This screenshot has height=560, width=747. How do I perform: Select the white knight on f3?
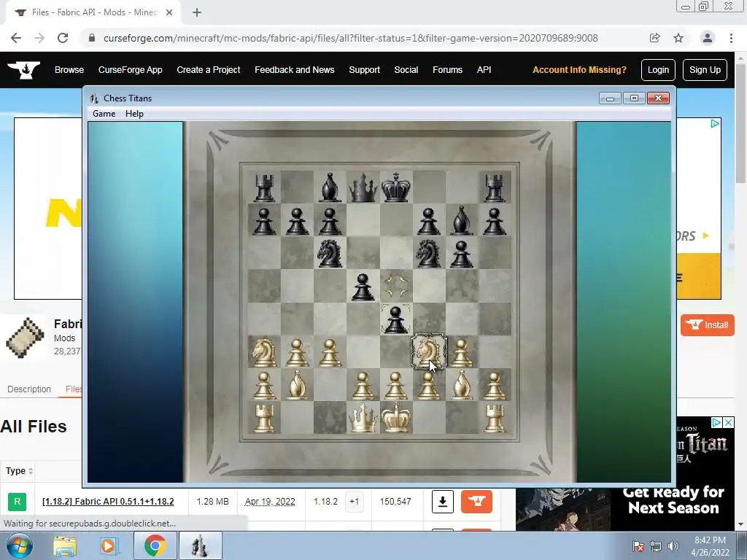coord(429,351)
